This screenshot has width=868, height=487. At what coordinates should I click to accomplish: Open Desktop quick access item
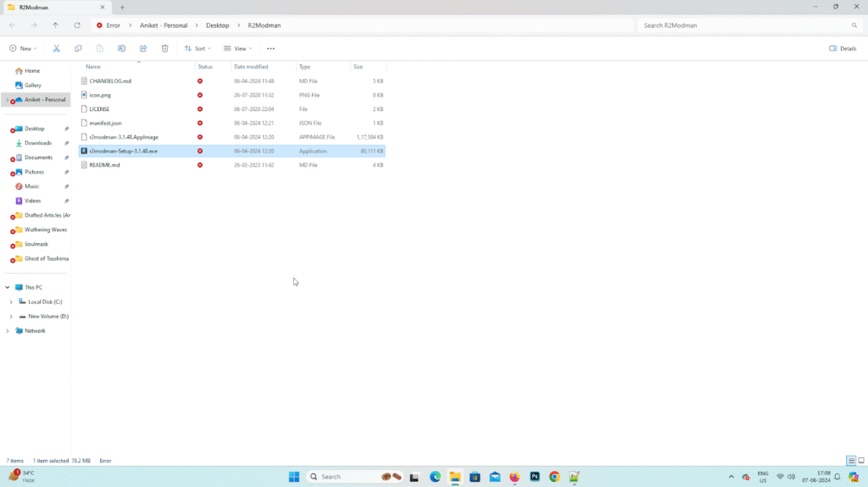(x=34, y=129)
